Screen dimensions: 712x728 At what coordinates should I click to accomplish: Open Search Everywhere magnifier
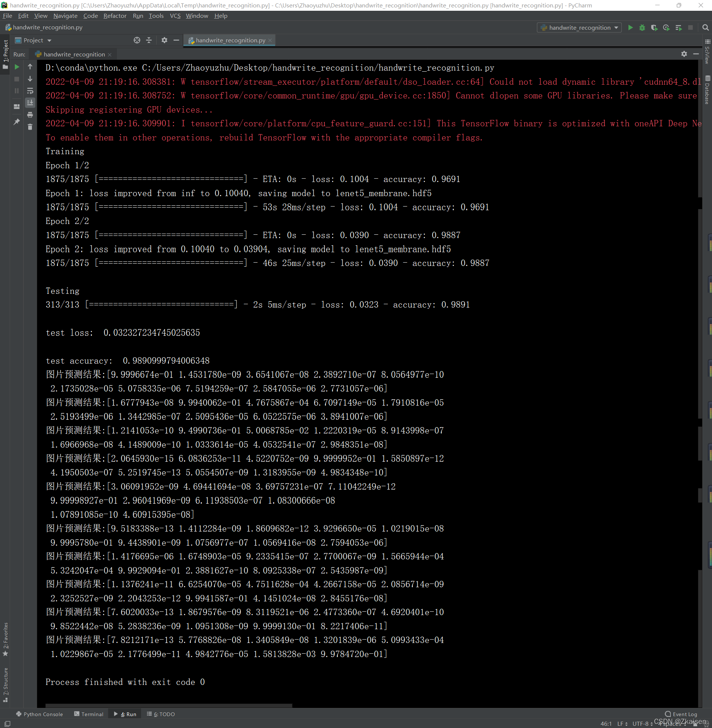click(706, 28)
